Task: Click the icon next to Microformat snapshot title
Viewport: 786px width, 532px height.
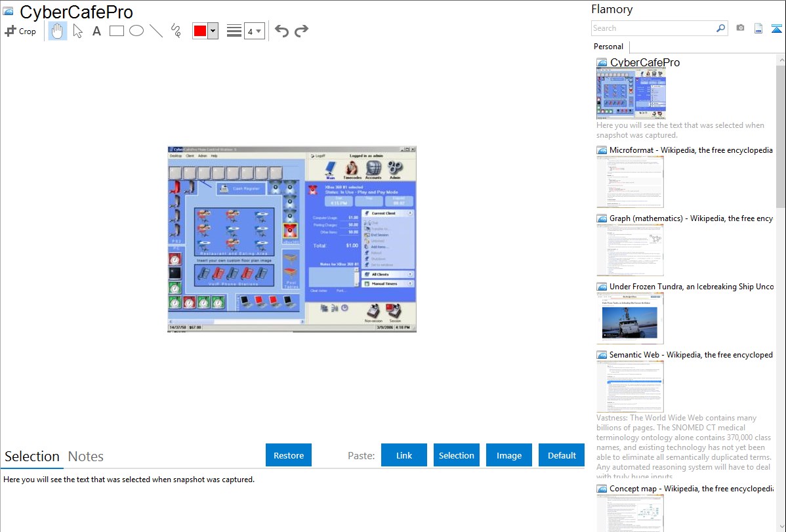Action: [602, 150]
